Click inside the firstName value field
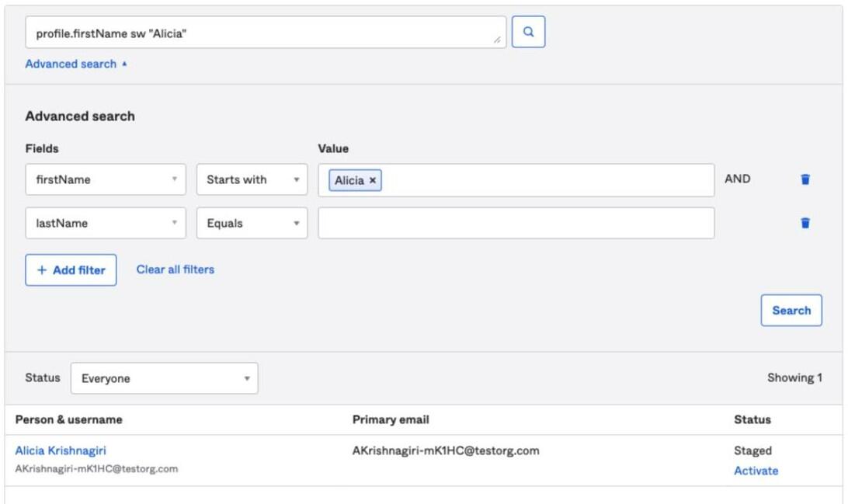Image resolution: width=848 pixels, height=504 pixels. [544, 180]
